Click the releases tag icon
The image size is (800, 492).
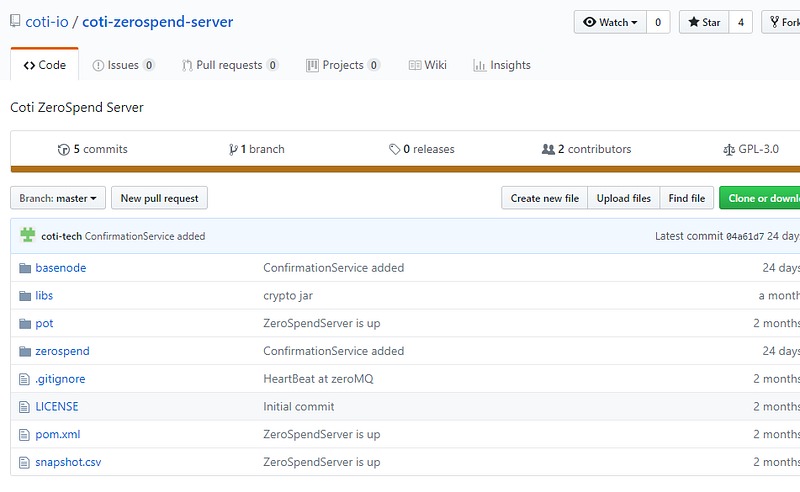pyautogui.click(x=395, y=149)
